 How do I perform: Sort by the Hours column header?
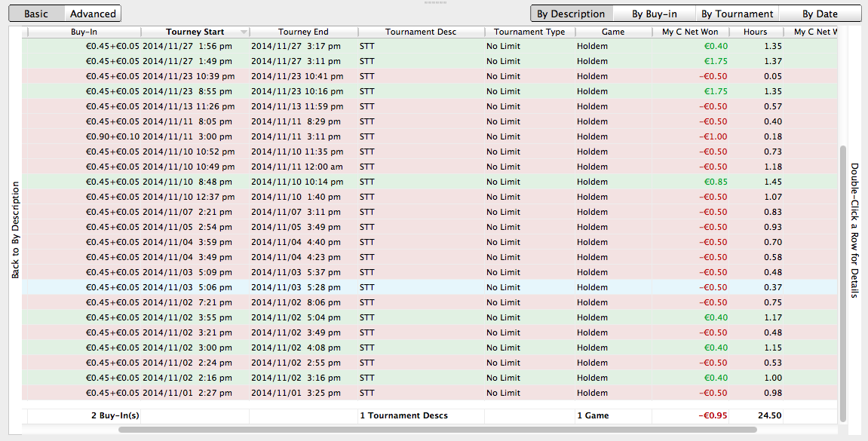[756, 32]
